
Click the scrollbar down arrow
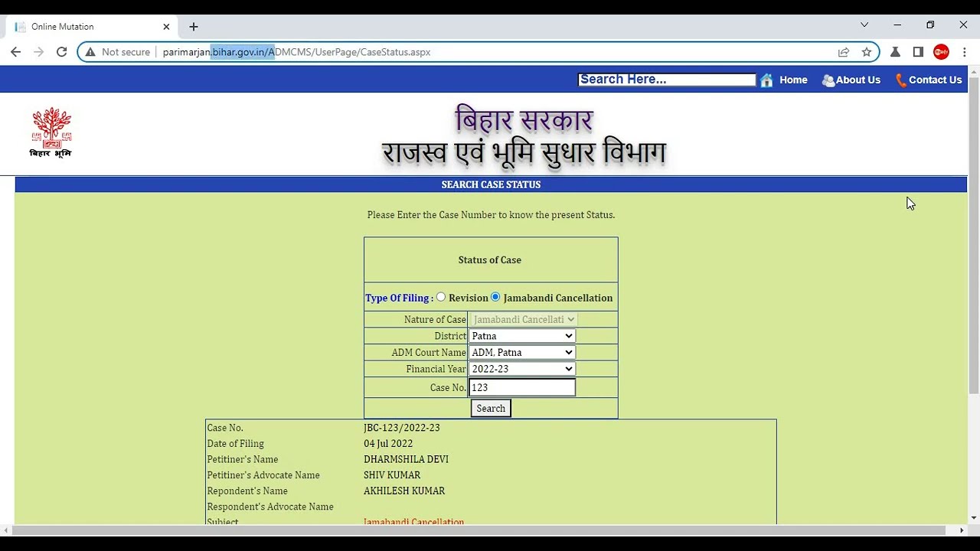pos(974,518)
